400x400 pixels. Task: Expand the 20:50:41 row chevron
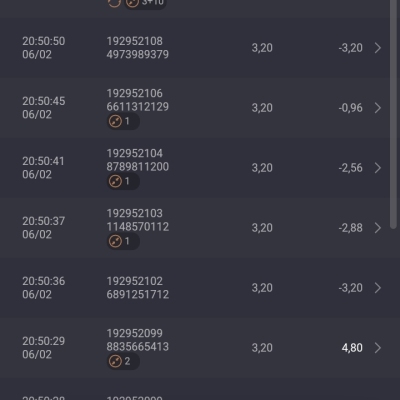tap(378, 168)
